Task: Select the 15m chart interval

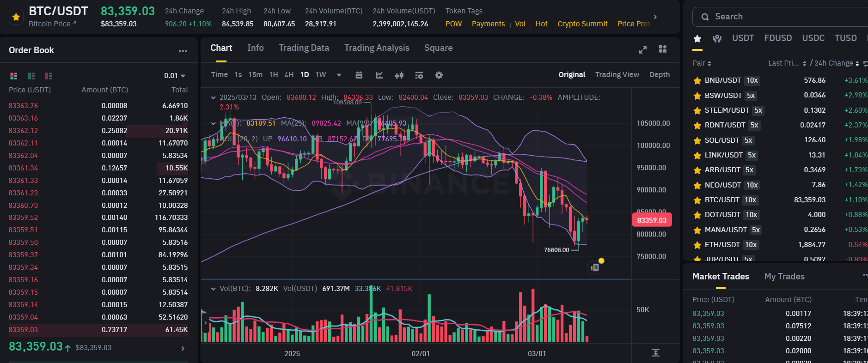Action: (256, 75)
